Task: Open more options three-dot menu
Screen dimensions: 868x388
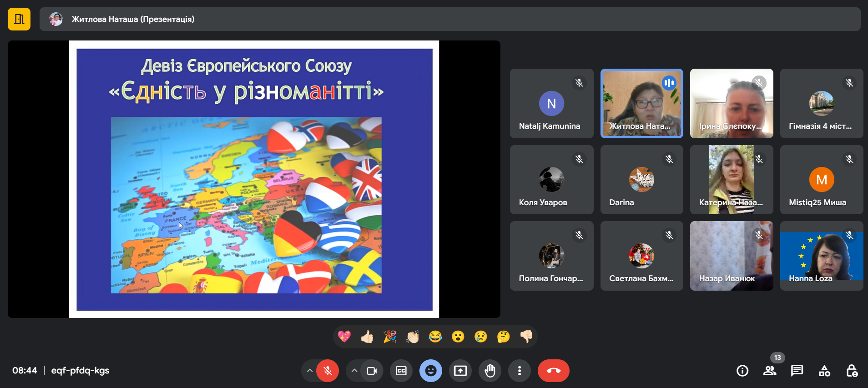Action: [x=520, y=371]
